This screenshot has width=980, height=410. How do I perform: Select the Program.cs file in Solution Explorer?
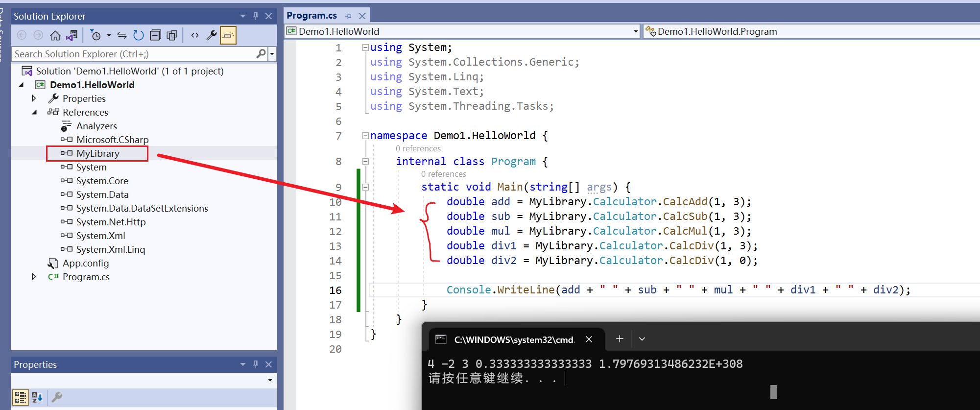tap(86, 277)
